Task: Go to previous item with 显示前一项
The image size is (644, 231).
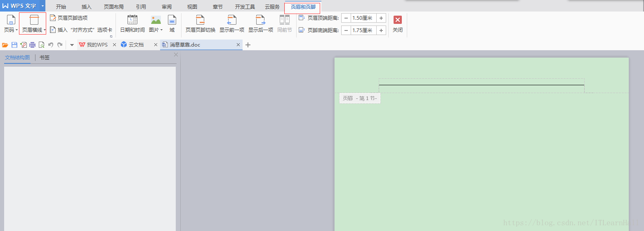Action: point(232,24)
